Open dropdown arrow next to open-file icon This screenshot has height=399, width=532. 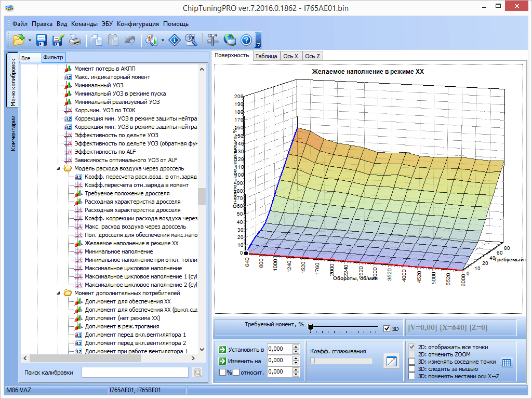tap(30, 40)
